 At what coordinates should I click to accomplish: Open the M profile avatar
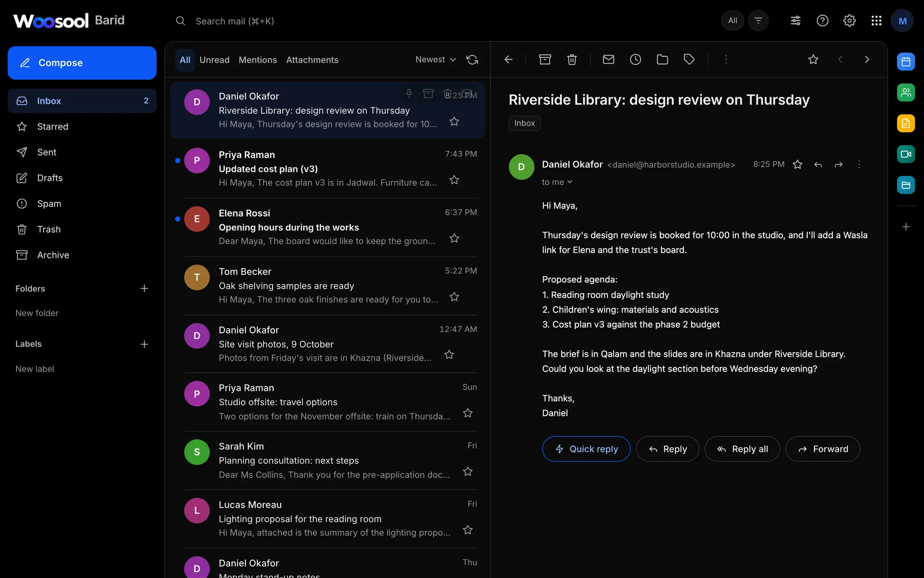coord(902,21)
